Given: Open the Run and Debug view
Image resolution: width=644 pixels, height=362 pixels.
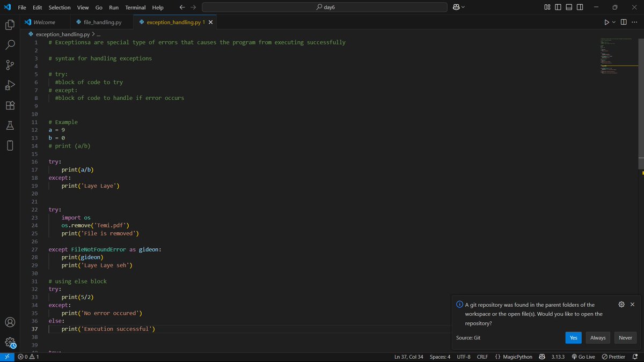Looking at the screenshot, I should coord(10,85).
